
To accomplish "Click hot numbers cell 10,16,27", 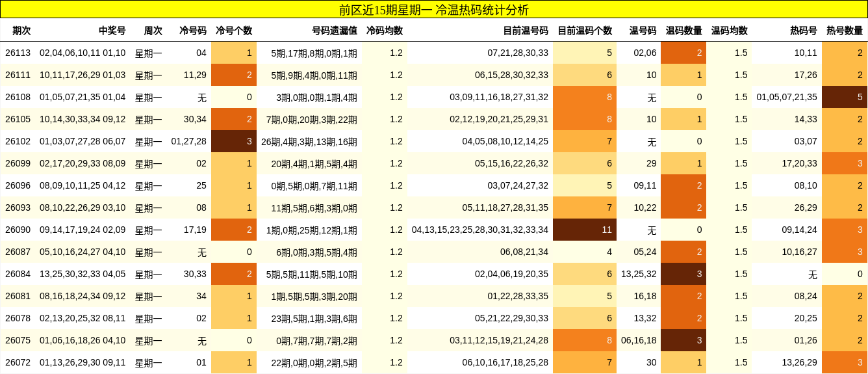I will [799, 252].
